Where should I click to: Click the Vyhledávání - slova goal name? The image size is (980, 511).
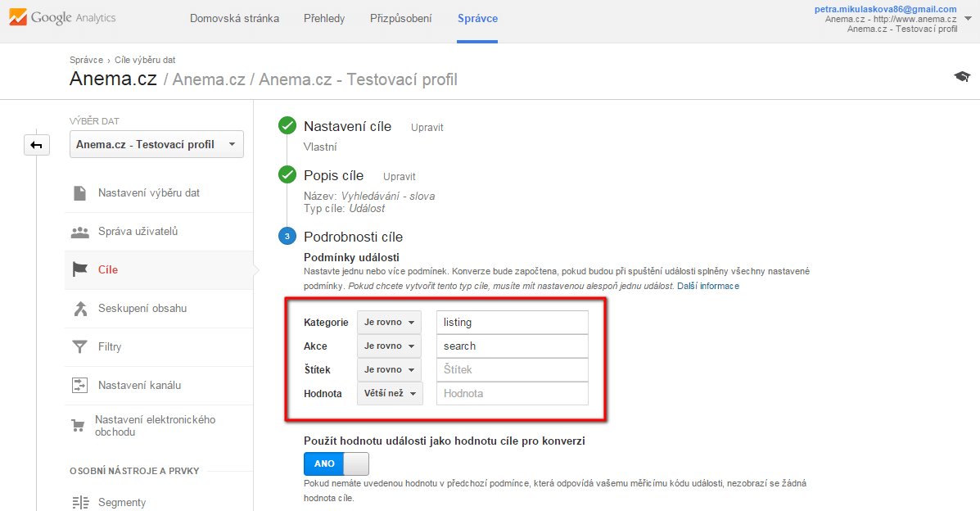[388, 197]
